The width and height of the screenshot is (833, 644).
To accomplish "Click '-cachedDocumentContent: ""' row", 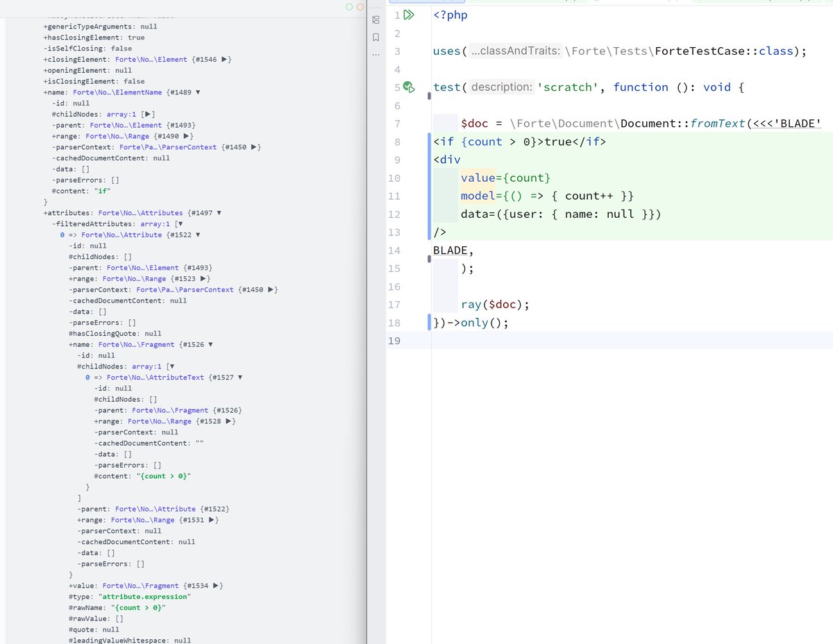I will coord(148,443).
